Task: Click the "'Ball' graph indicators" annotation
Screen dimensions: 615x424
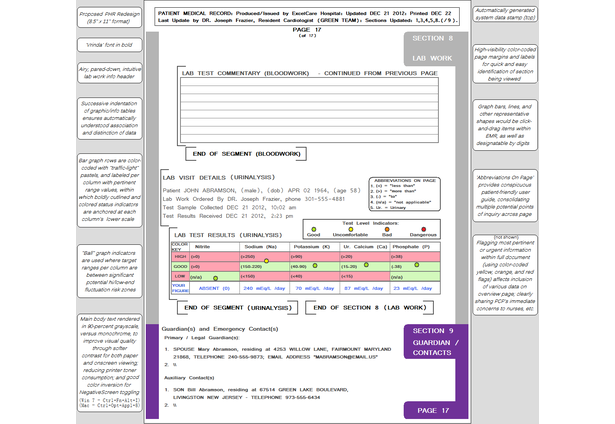Action: point(109,271)
